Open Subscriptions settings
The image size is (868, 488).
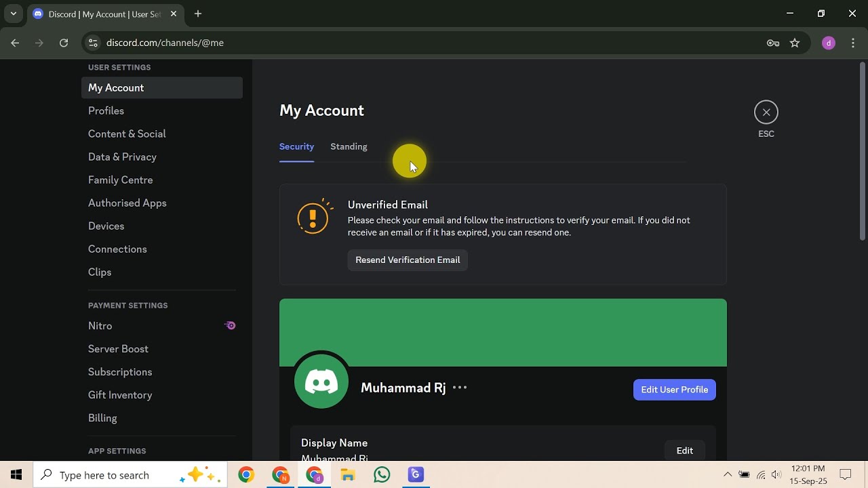coord(162,372)
